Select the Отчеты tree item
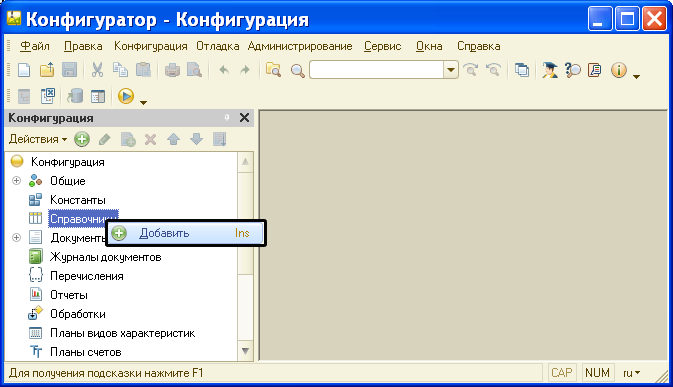Image resolution: width=673 pixels, height=387 pixels. coord(69,295)
